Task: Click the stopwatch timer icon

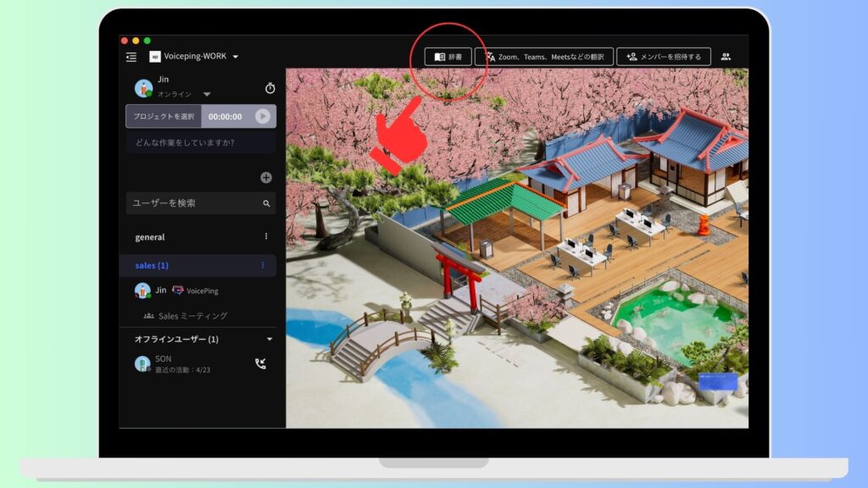Action: coord(270,88)
